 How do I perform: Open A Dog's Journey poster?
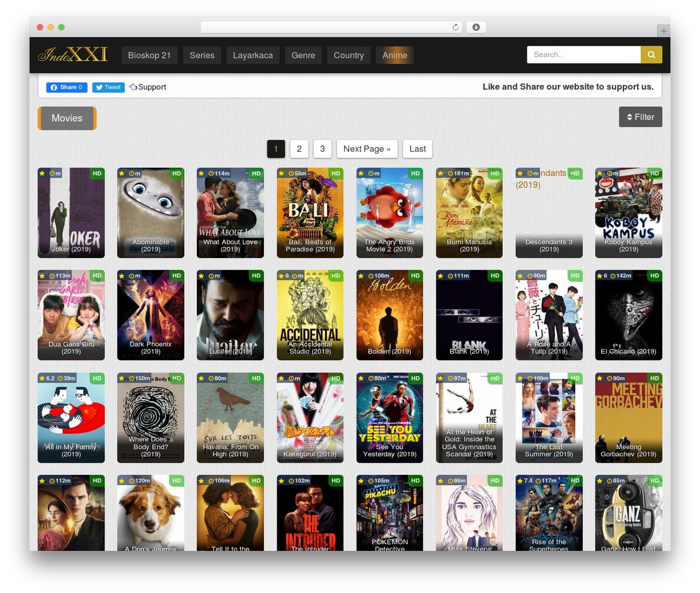[x=151, y=513]
